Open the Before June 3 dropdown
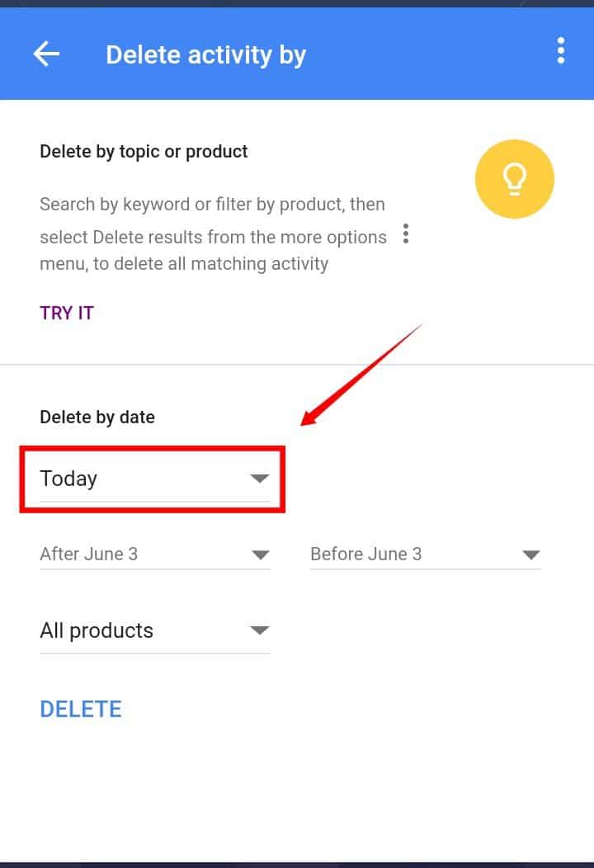This screenshot has height=868, width=594. coord(425,554)
